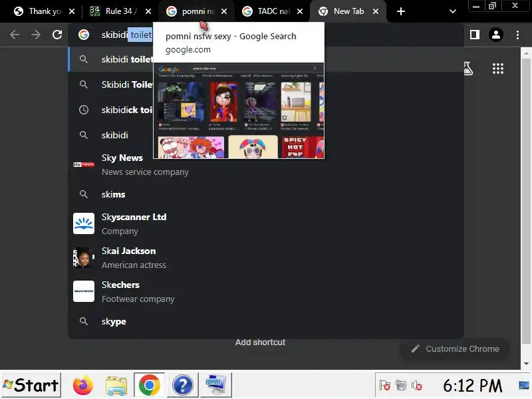Go back using the back arrow
The height and width of the screenshot is (399, 532).
click(x=15, y=35)
